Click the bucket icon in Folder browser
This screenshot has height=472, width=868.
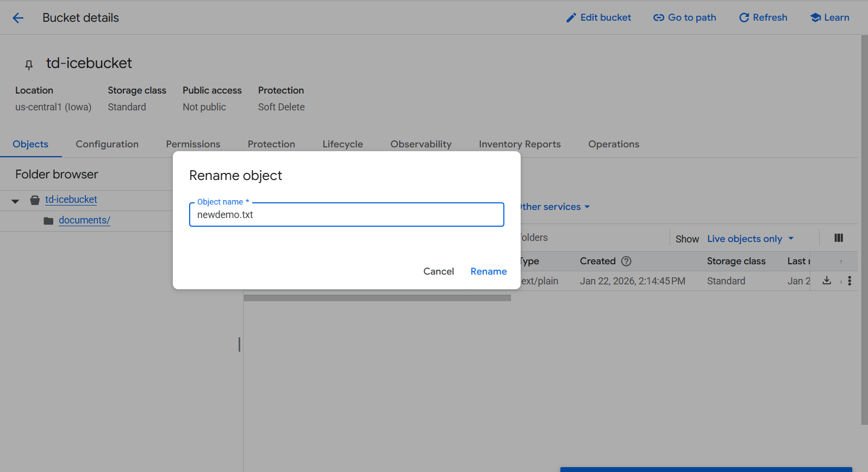pos(35,200)
